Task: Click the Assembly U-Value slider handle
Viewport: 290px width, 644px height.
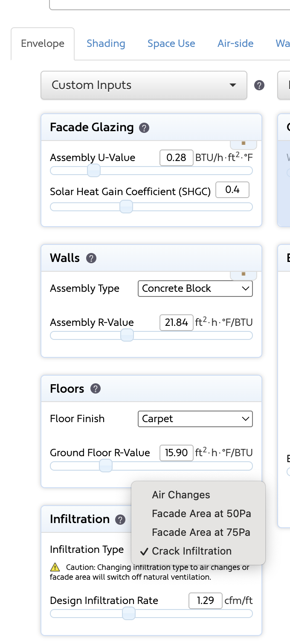Action: coord(94,171)
